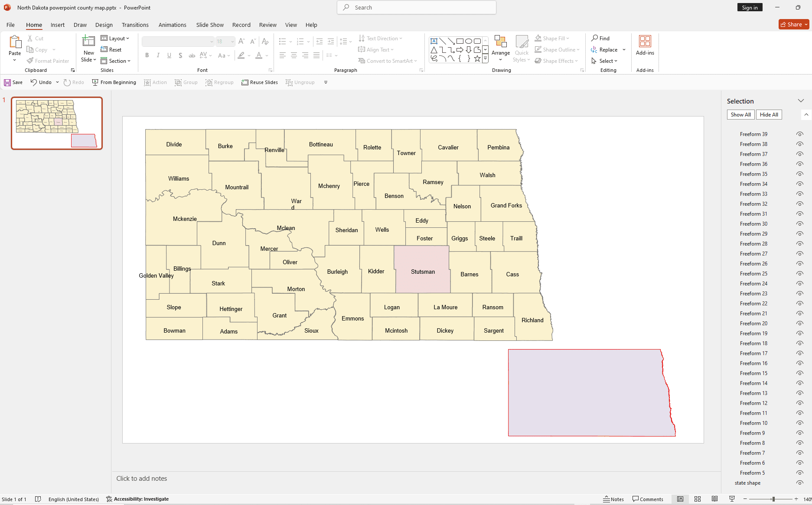Click Accessibility: Investigate in status bar
The height and width of the screenshot is (505, 812).
[x=137, y=499]
